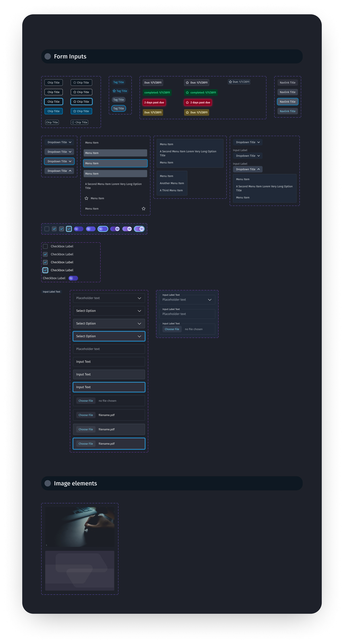
Task: Click the small compact Chip Title without star
Action: (x=52, y=122)
